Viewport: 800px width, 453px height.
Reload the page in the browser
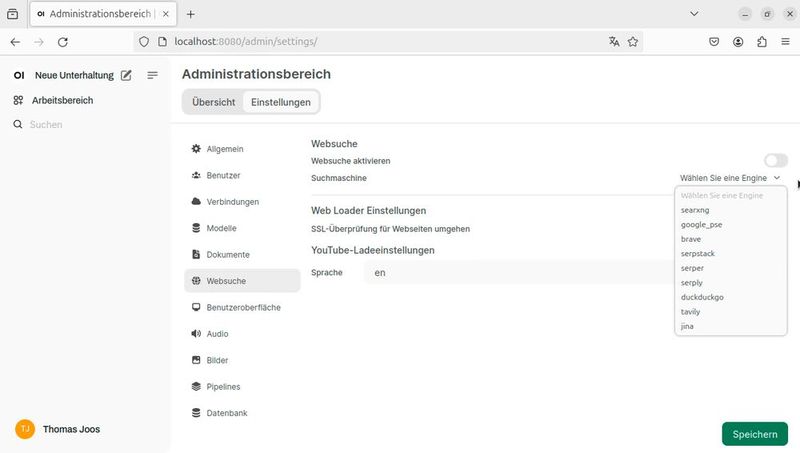[x=63, y=42]
